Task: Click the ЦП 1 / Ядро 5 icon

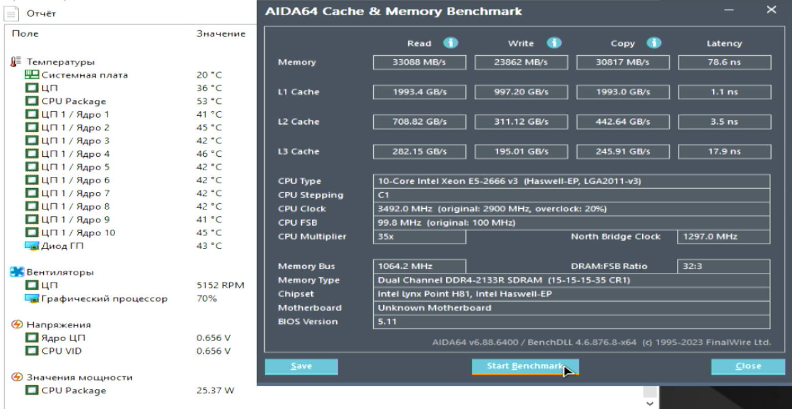Action: tap(32, 167)
